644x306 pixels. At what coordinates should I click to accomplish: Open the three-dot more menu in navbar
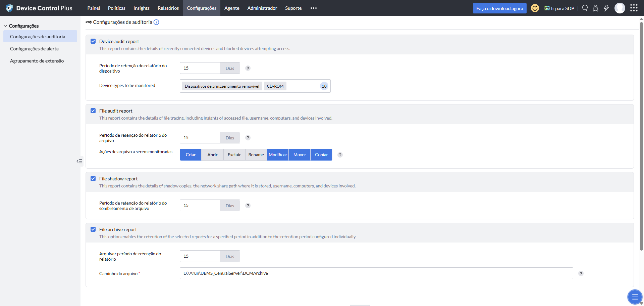coord(313,8)
